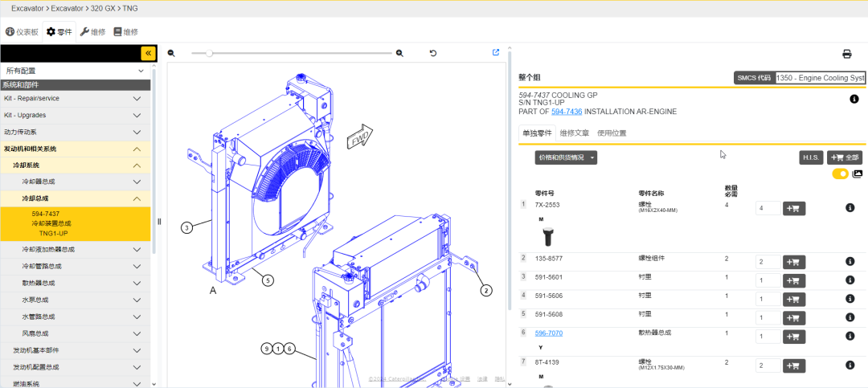Select callout 5 on the diagram
The width and height of the screenshot is (868, 388).
268,280
